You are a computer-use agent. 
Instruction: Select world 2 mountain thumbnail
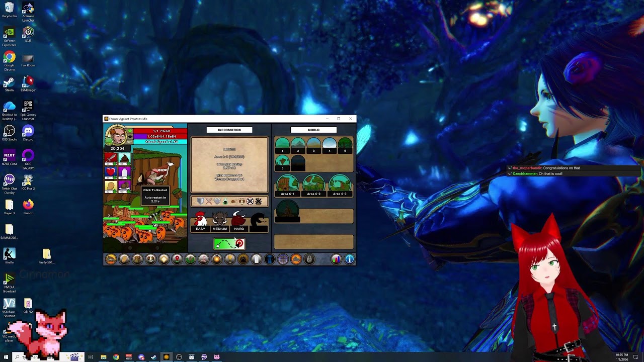tap(298, 146)
